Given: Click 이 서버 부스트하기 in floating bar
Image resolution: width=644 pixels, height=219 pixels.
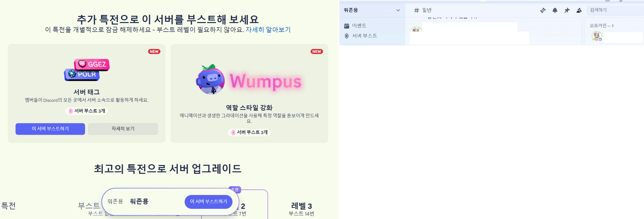Looking at the screenshot, I should pyautogui.click(x=208, y=201).
